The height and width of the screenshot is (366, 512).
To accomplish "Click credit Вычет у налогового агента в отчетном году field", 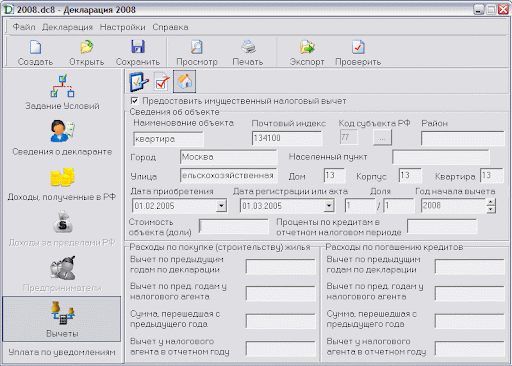I will click(470, 349).
